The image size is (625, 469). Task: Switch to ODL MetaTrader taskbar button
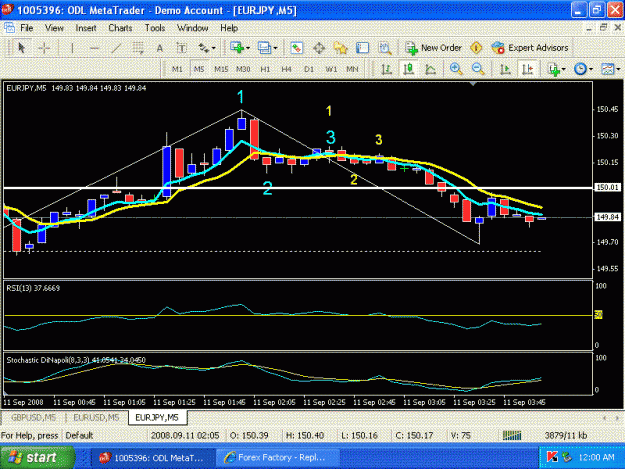pyautogui.click(x=153, y=458)
